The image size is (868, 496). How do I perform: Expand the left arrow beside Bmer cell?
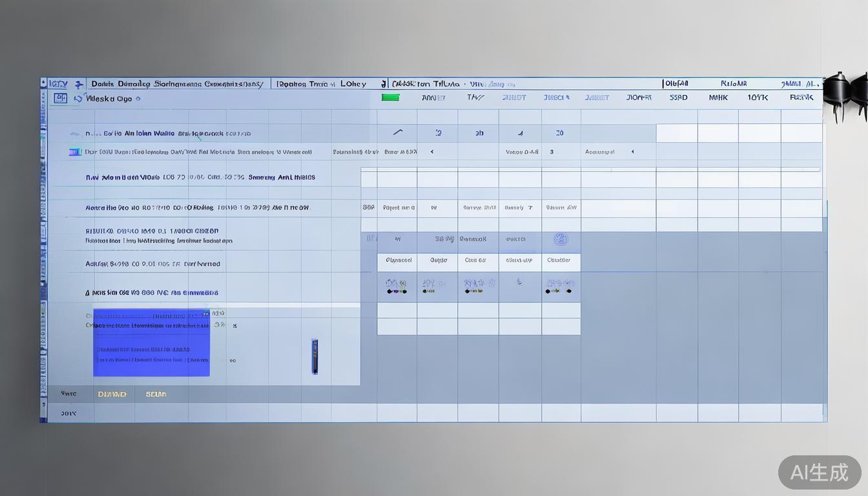coord(431,152)
